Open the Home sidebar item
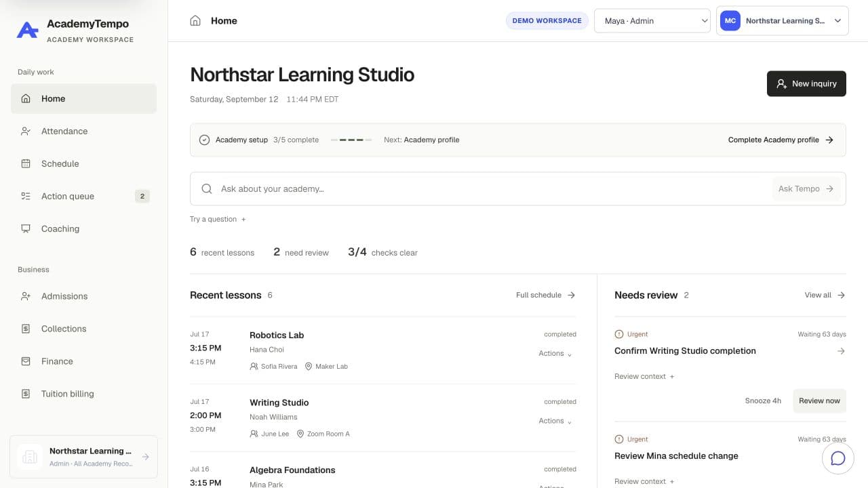This screenshot has width=868, height=488. click(83, 98)
